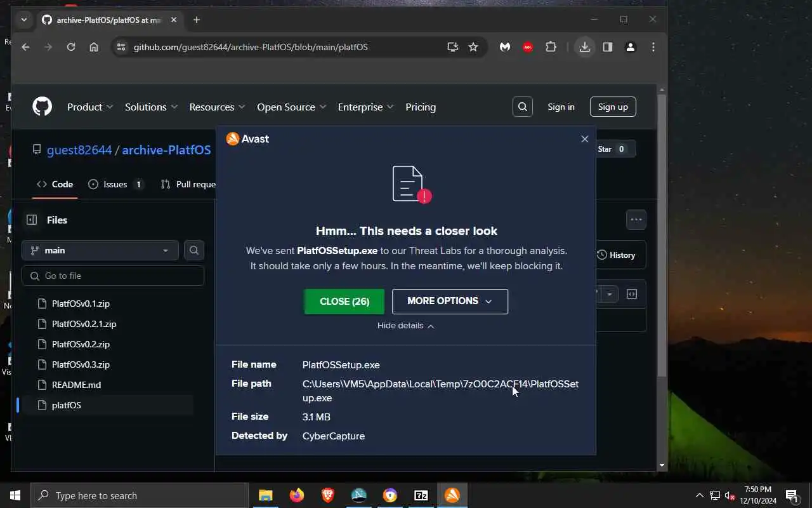Click the Windows taskbar search box
812x508 pixels.
(x=140, y=495)
